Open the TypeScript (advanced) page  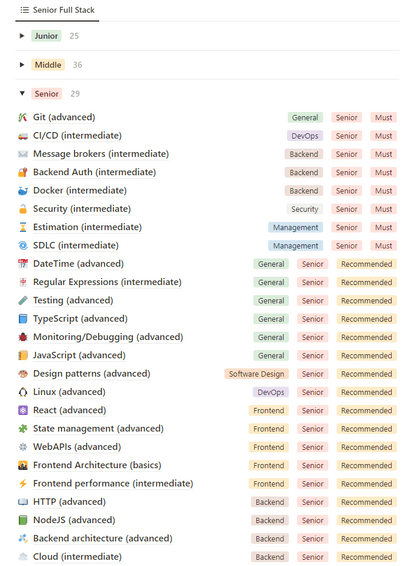click(80, 319)
